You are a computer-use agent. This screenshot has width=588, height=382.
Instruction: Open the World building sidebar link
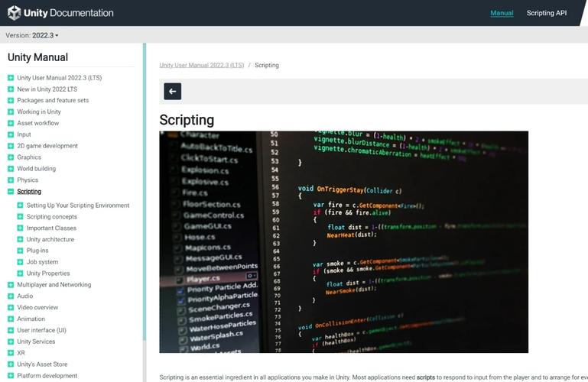coord(37,169)
